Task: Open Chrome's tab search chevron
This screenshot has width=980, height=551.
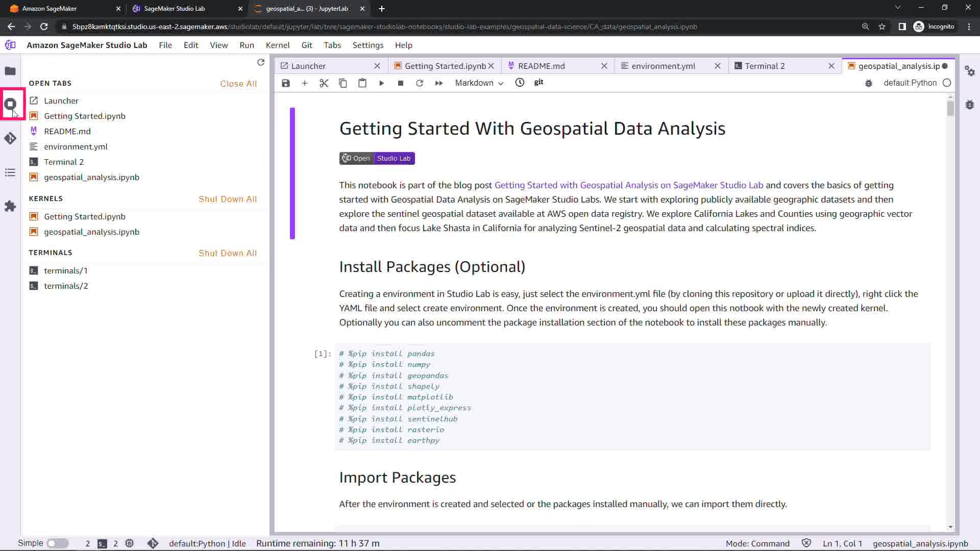Action: (x=898, y=8)
